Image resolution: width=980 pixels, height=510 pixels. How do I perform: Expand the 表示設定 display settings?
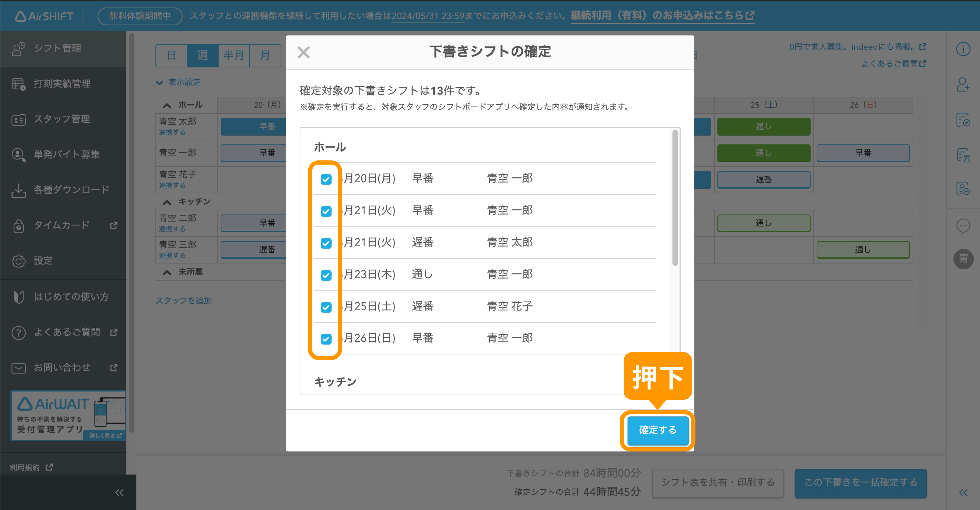click(x=178, y=82)
